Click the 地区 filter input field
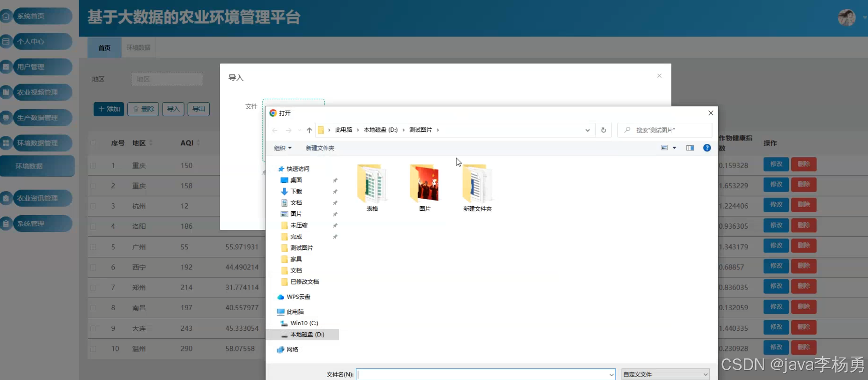This screenshot has height=380, width=868. coord(167,79)
